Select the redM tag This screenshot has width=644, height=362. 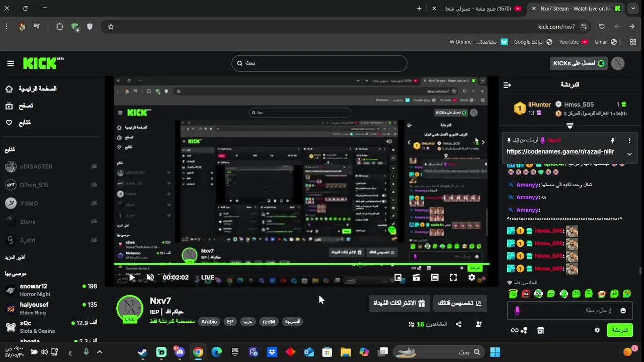(269, 322)
